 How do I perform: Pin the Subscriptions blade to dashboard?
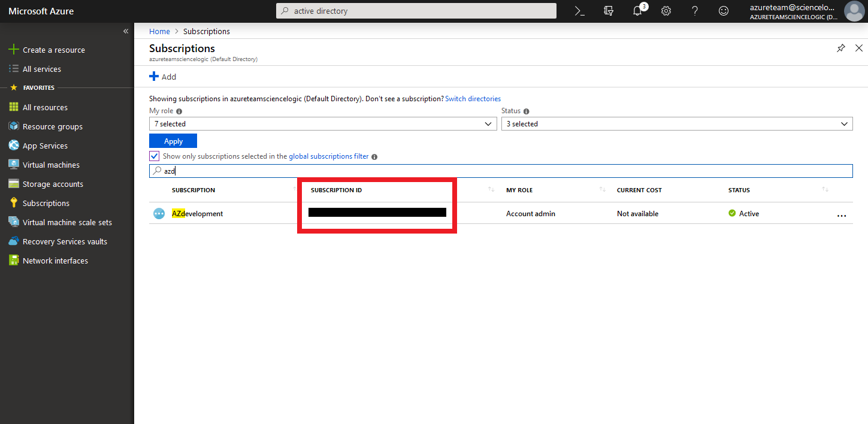[x=841, y=48]
